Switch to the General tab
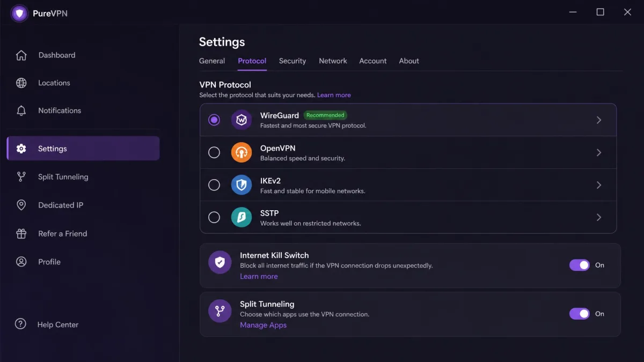The image size is (644, 362). point(212,61)
